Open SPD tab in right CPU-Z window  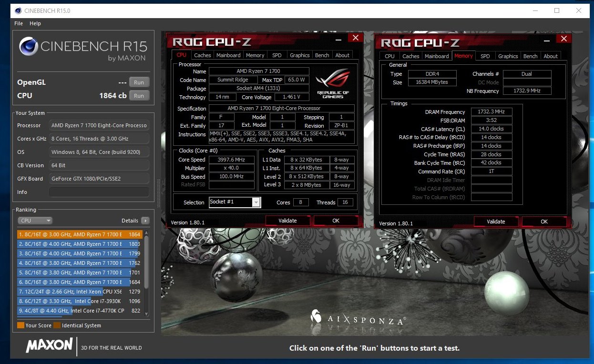point(485,56)
